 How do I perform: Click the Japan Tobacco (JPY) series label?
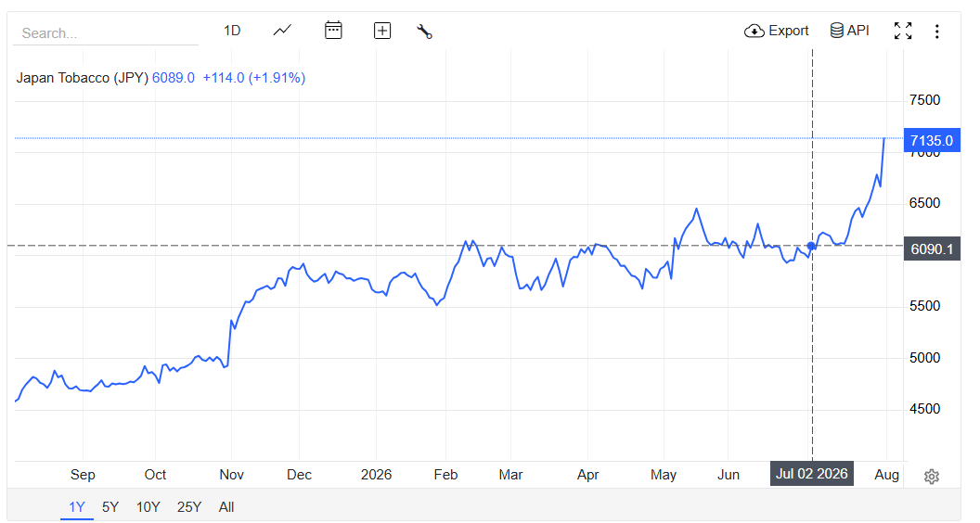[x=82, y=78]
